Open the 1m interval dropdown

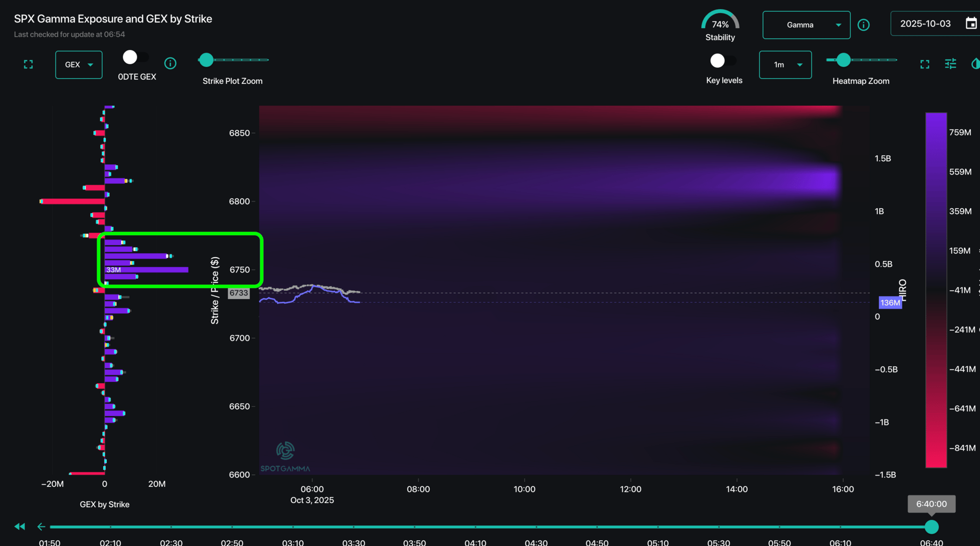click(x=785, y=65)
